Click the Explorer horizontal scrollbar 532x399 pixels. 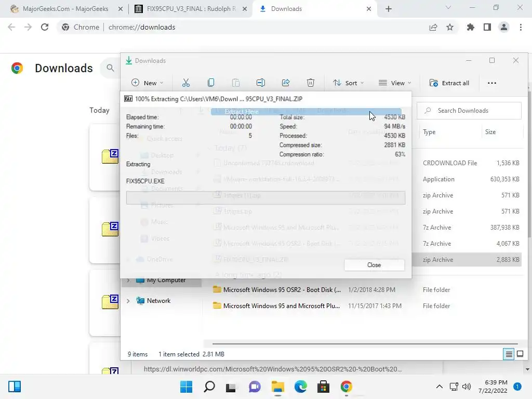[365, 344]
